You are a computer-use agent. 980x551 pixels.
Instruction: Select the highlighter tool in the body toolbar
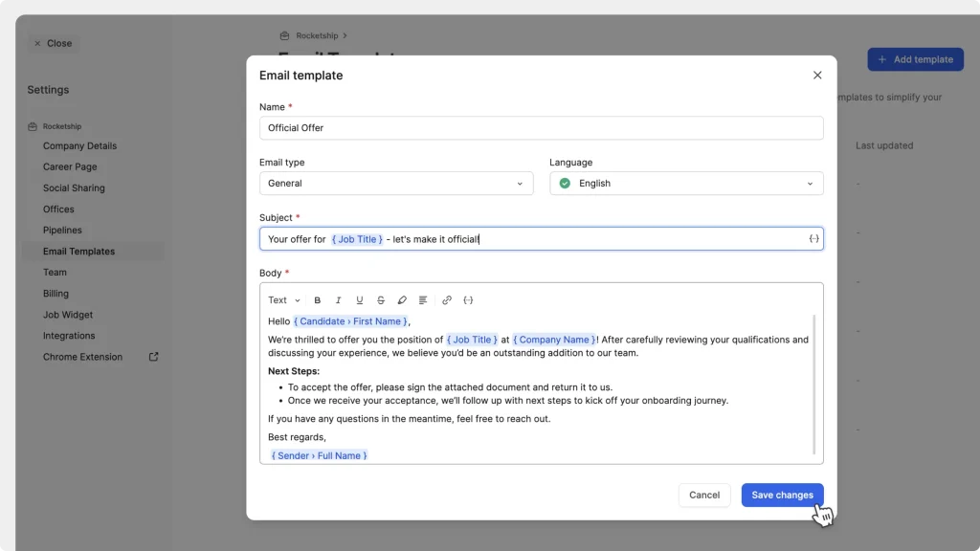(x=402, y=299)
